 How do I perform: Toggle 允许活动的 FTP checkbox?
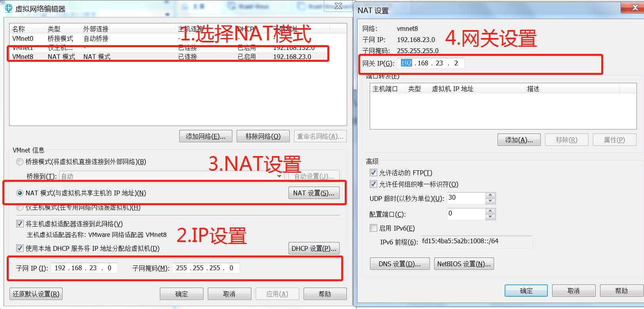coord(373,173)
